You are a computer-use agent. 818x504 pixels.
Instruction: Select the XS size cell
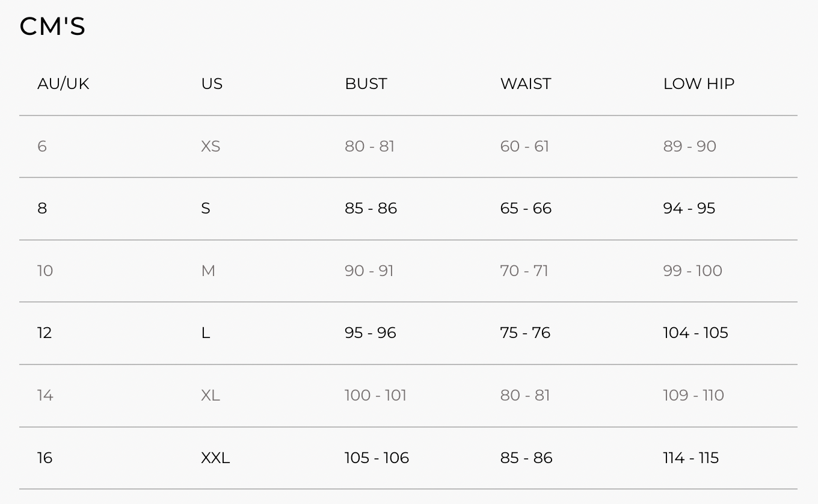(x=211, y=146)
